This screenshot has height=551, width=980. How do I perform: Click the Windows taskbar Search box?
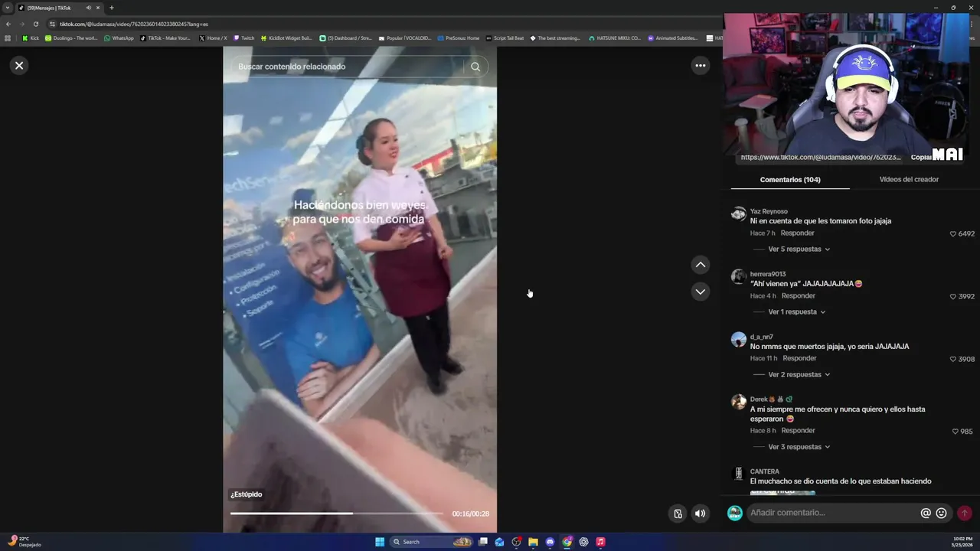click(x=433, y=542)
